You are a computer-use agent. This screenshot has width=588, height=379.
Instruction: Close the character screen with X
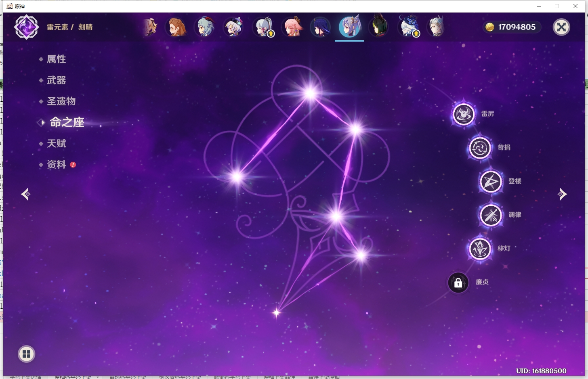pos(561,27)
